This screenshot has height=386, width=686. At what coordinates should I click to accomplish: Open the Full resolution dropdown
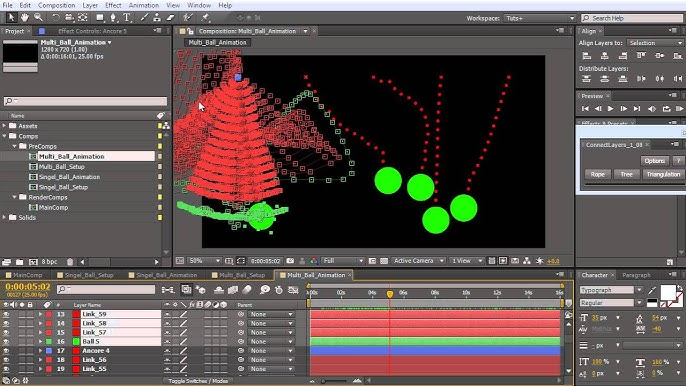click(343, 261)
